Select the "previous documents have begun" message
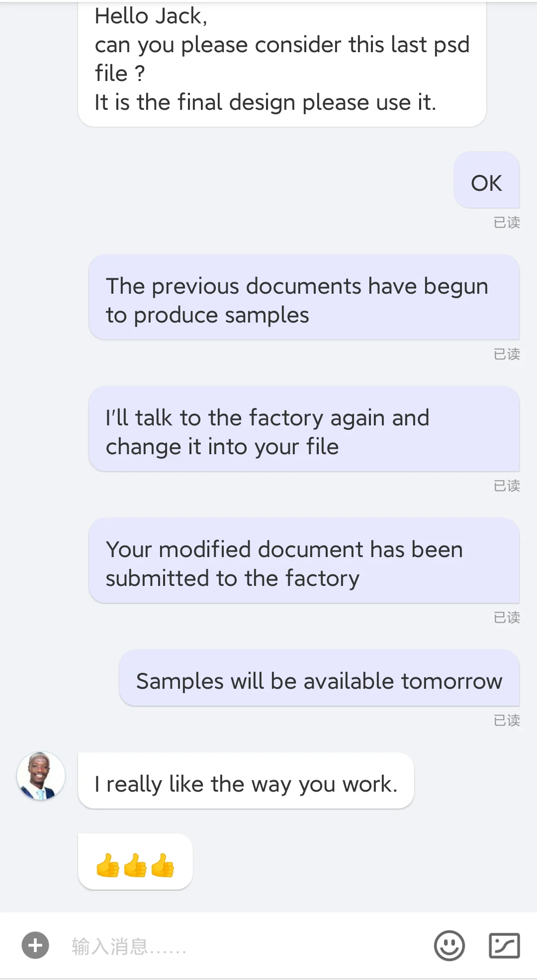Image resolution: width=537 pixels, height=980 pixels. [304, 300]
